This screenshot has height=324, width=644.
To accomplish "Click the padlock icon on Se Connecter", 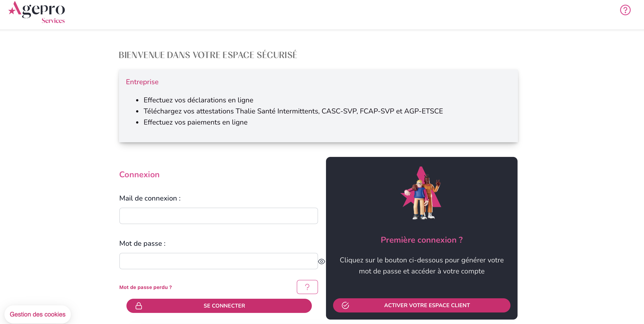I will [139, 306].
